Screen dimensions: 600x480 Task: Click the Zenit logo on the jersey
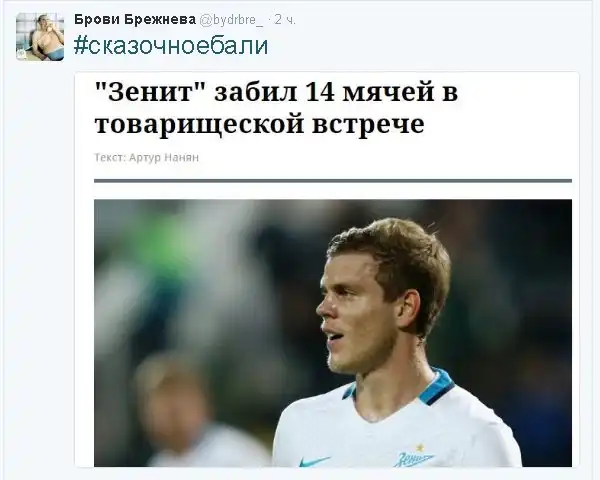click(413, 459)
